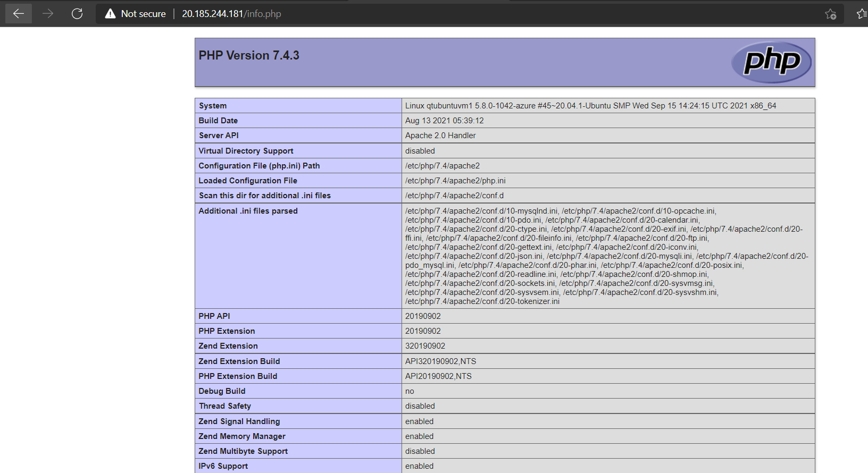Image resolution: width=868 pixels, height=473 pixels.
Task: Select the /etc/php/7.4/apache2/conf.d value
Action: pos(454,196)
